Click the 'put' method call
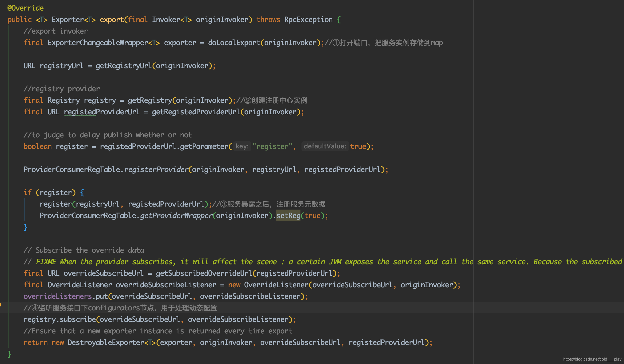This screenshot has height=364, width=624. pos(102,296)
